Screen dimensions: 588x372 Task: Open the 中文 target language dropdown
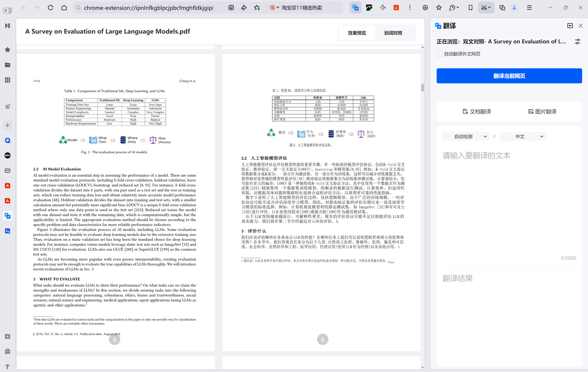click(x=523, y=137)
